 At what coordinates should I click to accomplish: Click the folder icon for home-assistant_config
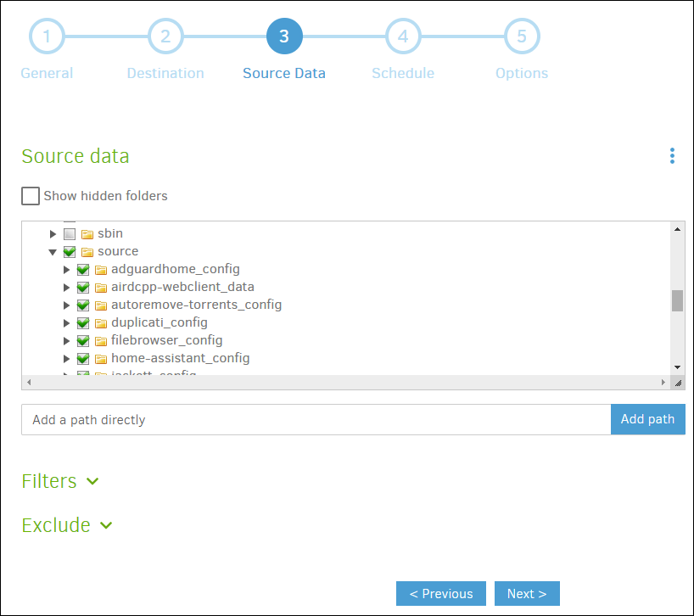(x=101, y=359)
